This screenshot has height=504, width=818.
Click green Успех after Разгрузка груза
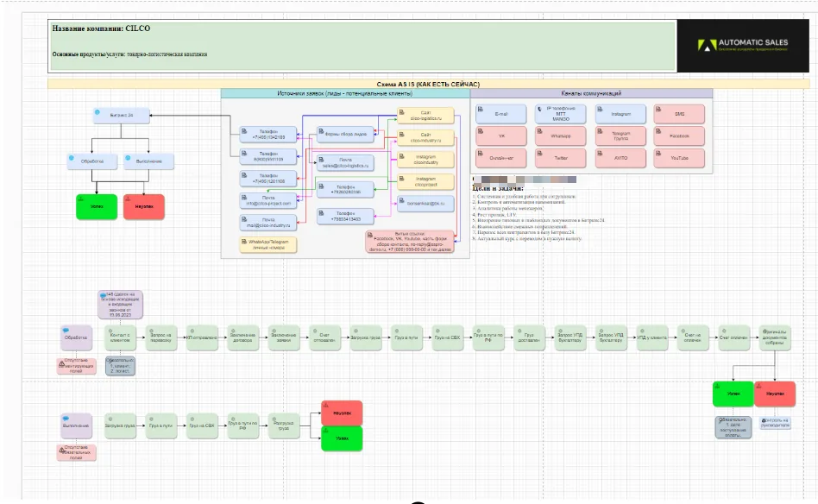[342, 438]
